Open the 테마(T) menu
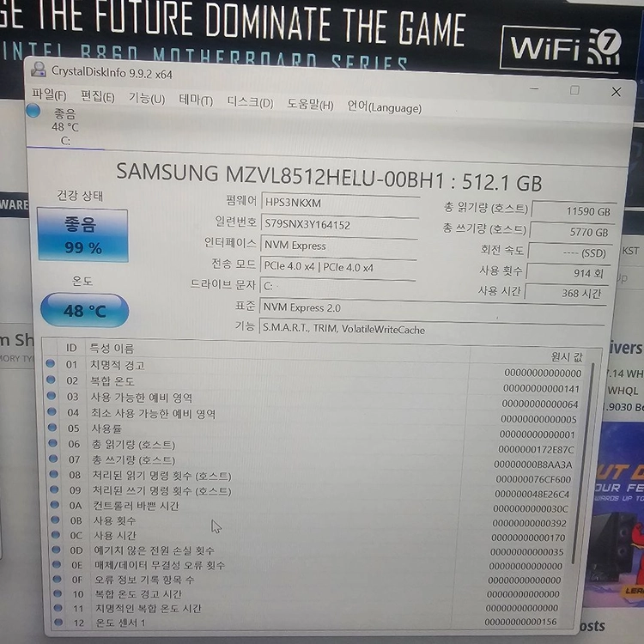 click(196, 100)
